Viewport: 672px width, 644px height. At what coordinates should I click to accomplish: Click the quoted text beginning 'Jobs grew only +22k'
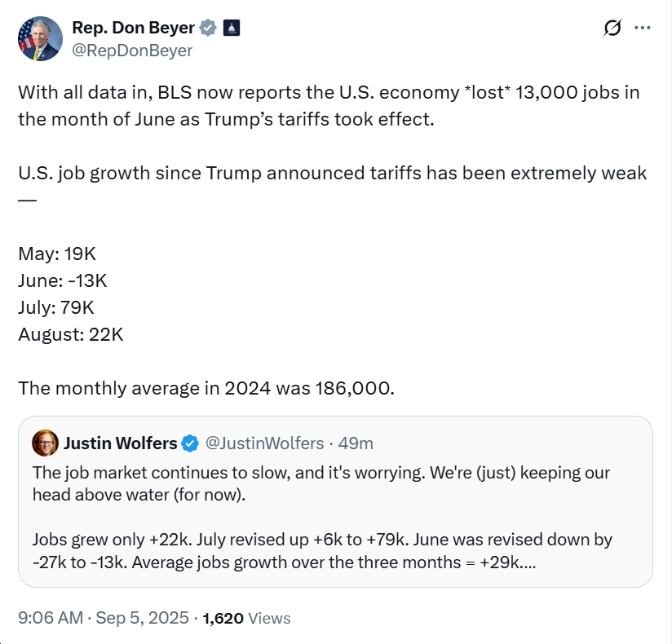pyautogui.click(x=322, y=550)
